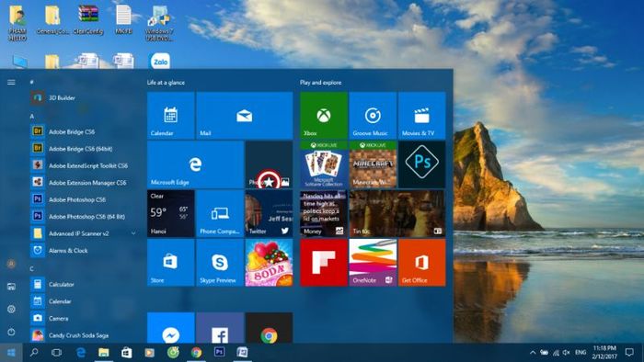644x362 pixels.
Task: Click the letter A group header
Action: pos(31,116)
